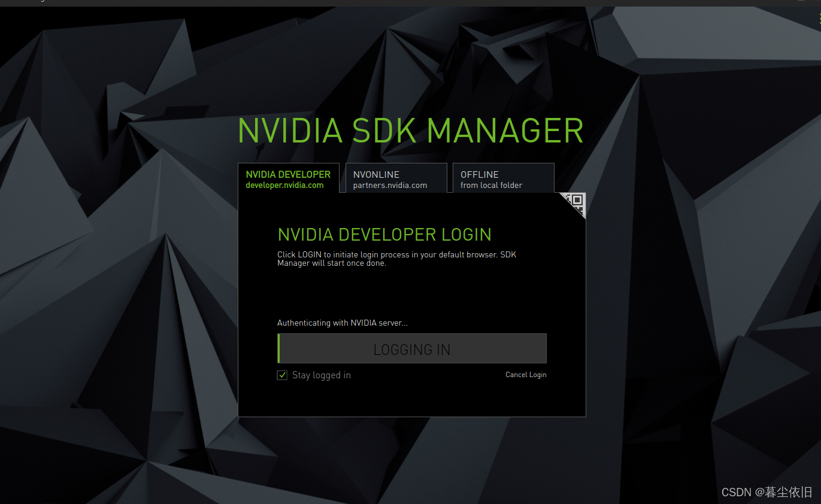Click the Cancel Login link
The height and width of the screenshot is (504, 821).
[526, 375]
